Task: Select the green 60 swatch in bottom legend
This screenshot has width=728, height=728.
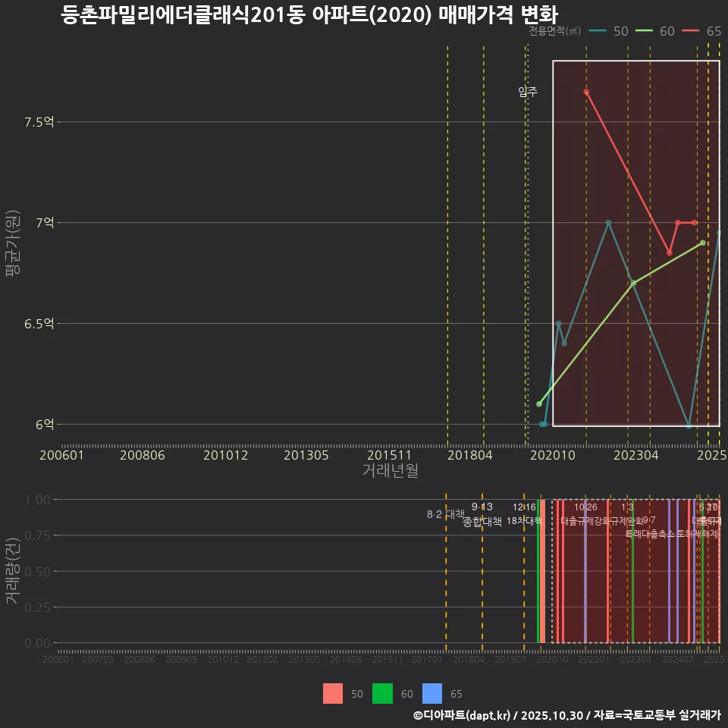Action: (383, 694)
